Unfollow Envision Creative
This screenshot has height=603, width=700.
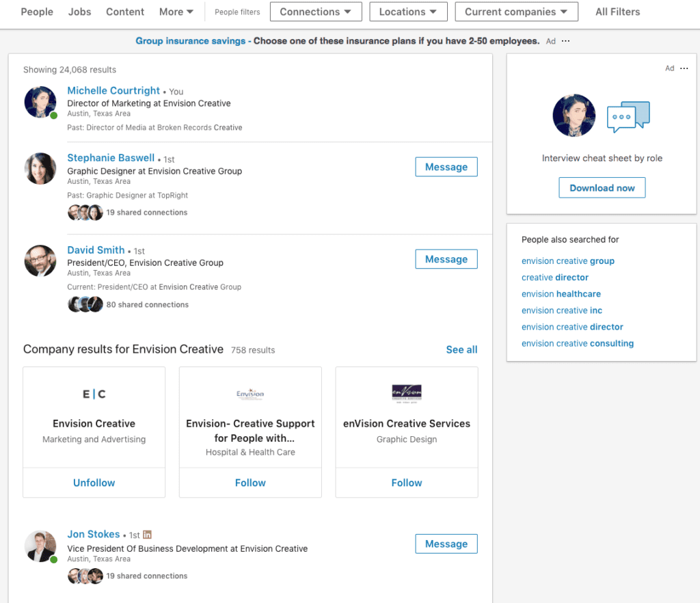pos(94,483)
